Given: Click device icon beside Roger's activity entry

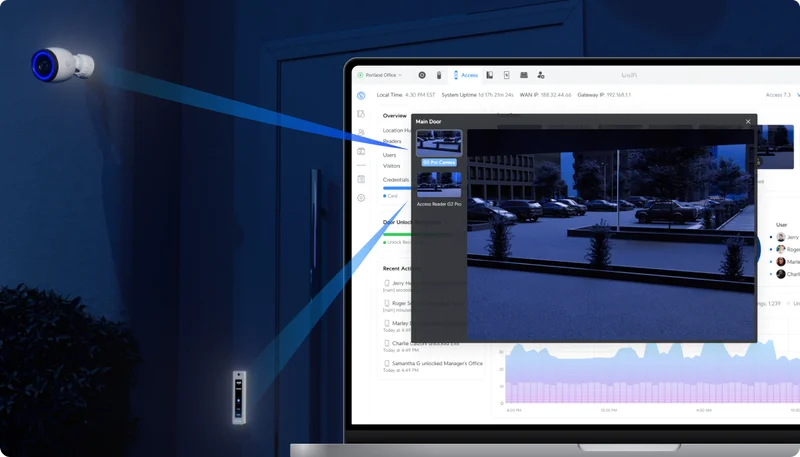Looking at the screenshot, I should pyautogui.click(x=387, y=303).
